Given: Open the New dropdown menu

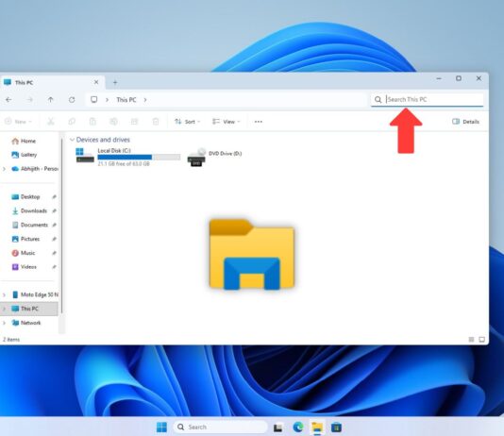Looking at the screenshot, I should click(x=19, y=122).
